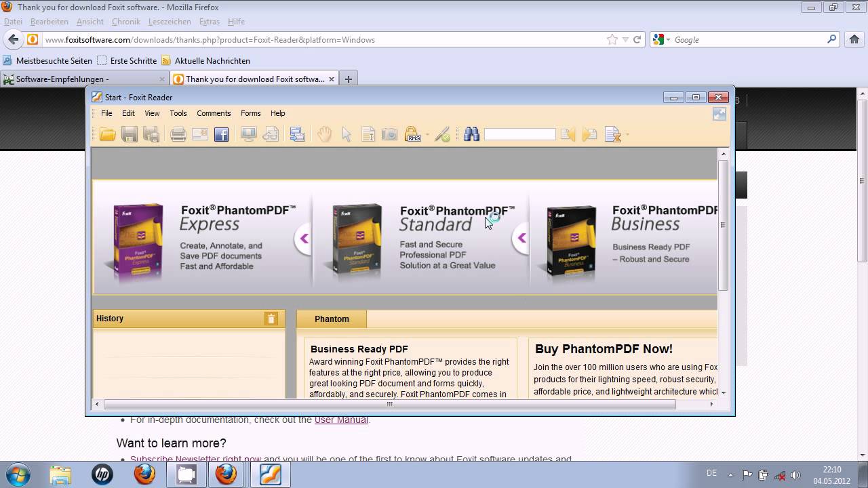Click the Firefox home button
The height and width of the screenshot is (488, 868).
[854, 39]
